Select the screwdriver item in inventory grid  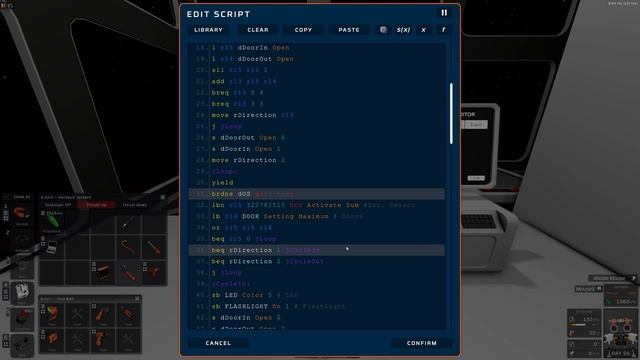pyautogui.click(x=153, y=247)
